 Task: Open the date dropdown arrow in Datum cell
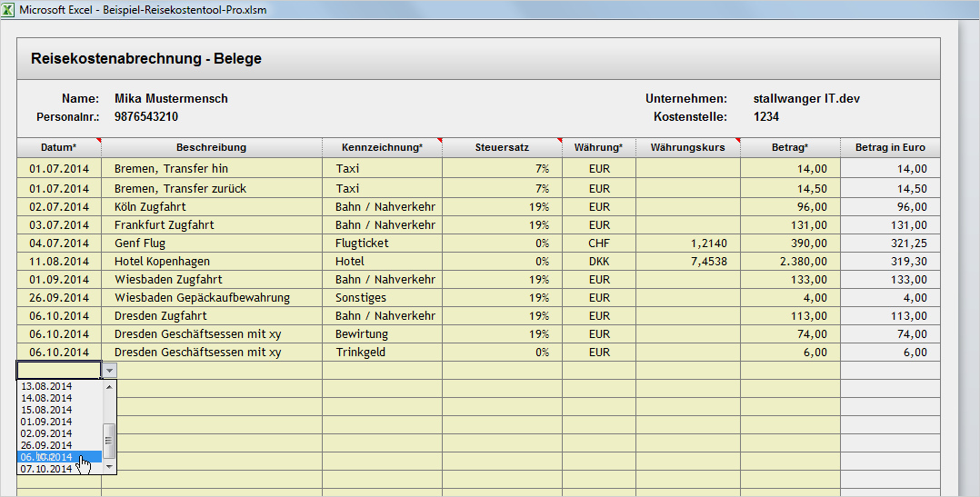(x=109, y=371)
